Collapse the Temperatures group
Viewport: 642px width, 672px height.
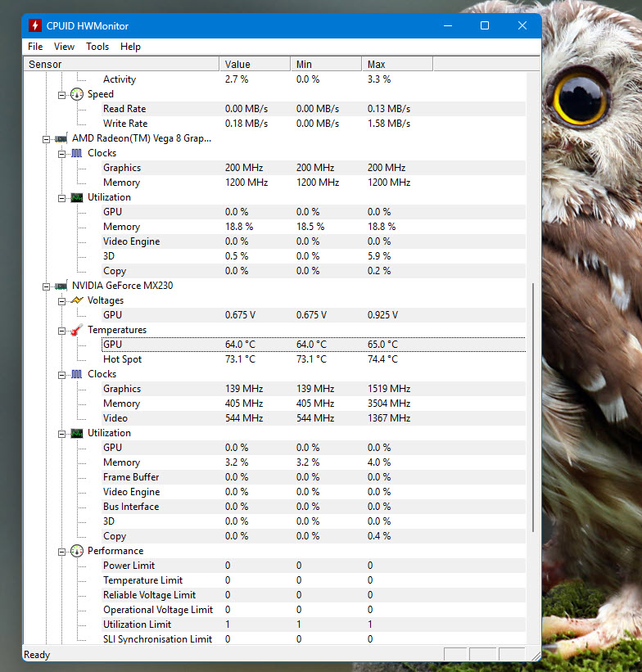[x=61, y=331]
